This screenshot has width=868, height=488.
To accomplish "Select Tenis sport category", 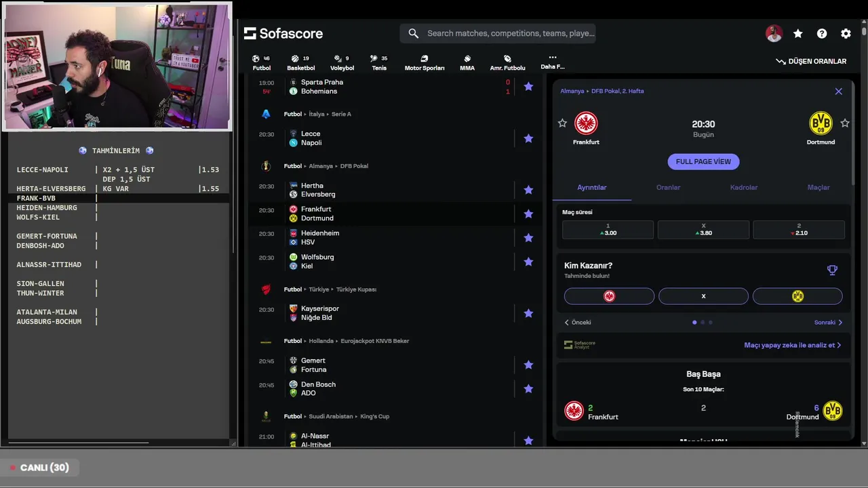I will coord(379,62).
